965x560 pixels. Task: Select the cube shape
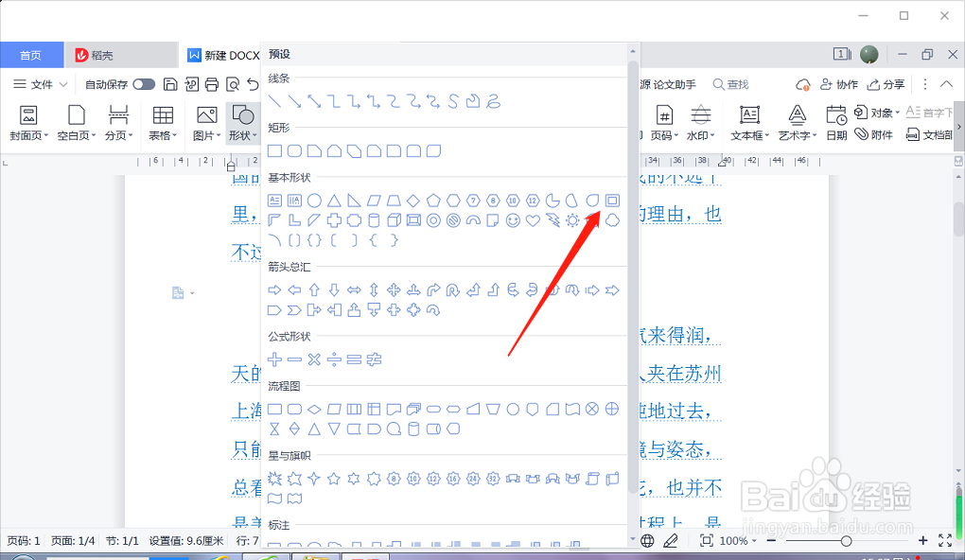coord(394,220)
